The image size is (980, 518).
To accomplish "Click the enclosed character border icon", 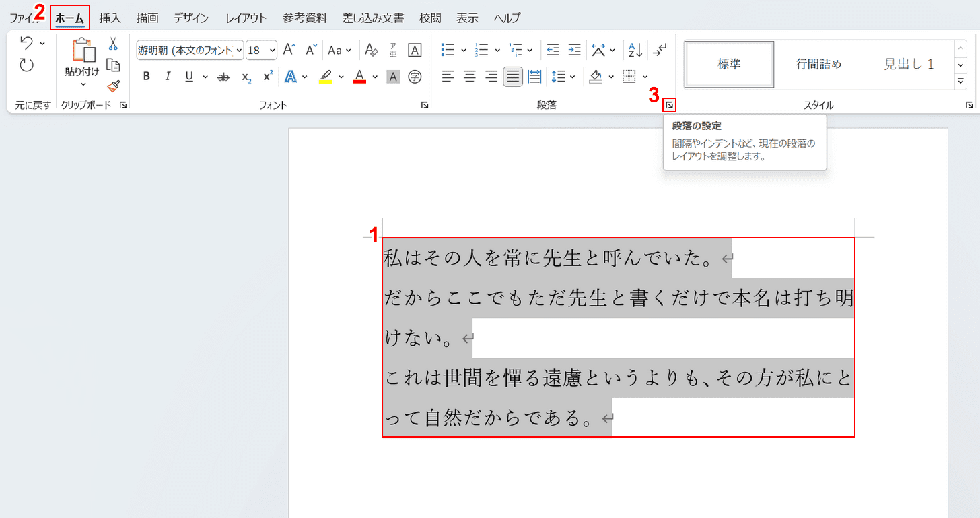I will tap(415, 50).
